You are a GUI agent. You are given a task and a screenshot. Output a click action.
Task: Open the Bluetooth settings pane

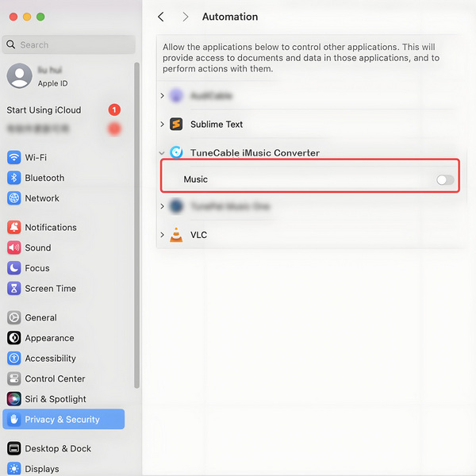[63, 178]
